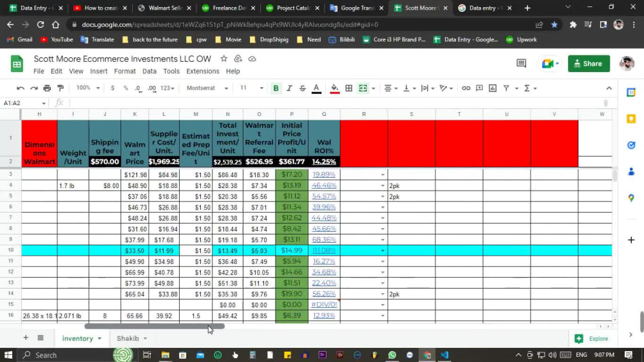Viewport: 644px width, 362px height.
Task: Click the redo arrow icon
Action: [34, 88]
